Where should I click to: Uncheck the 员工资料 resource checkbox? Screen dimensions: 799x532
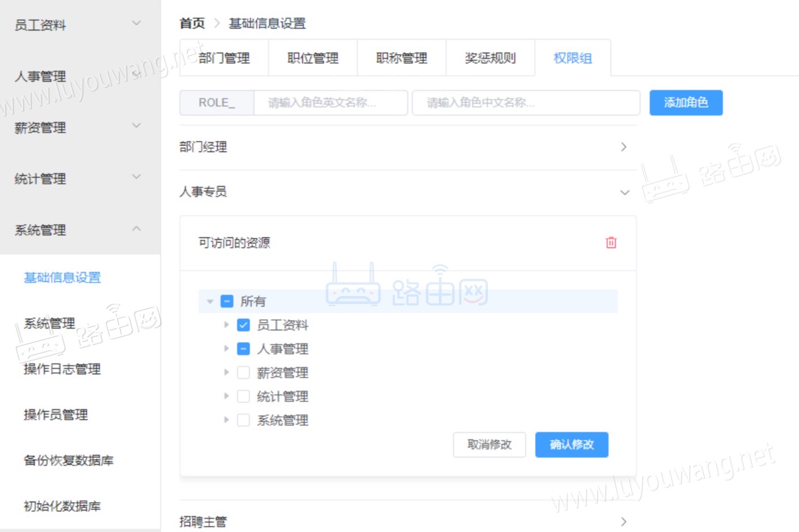coord(243,325)
